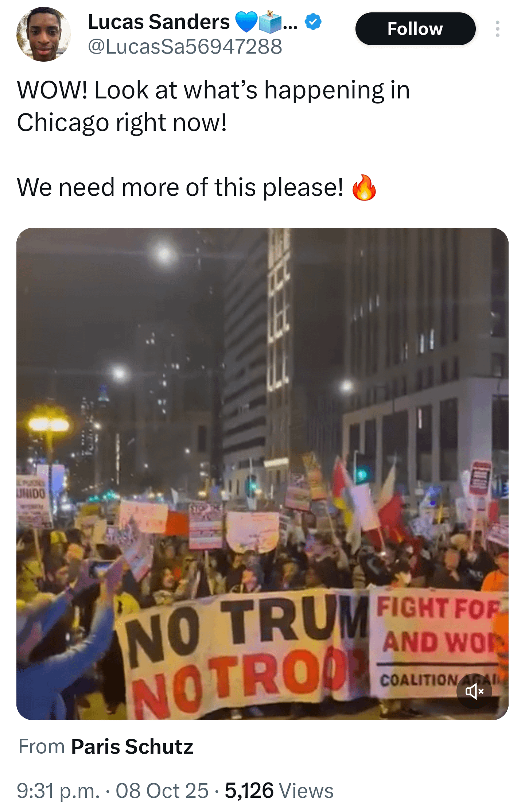
Task: Click the blue verified checkmark badge
Action: 313,22
